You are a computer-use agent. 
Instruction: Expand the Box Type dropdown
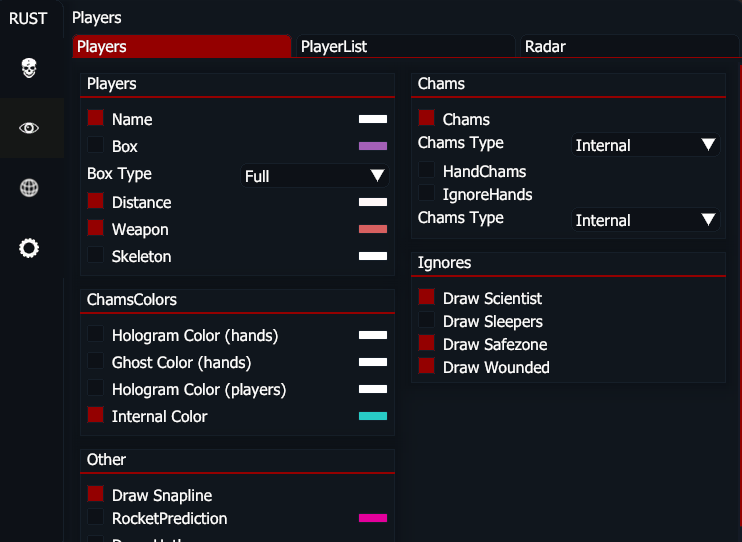coord(314,176)
